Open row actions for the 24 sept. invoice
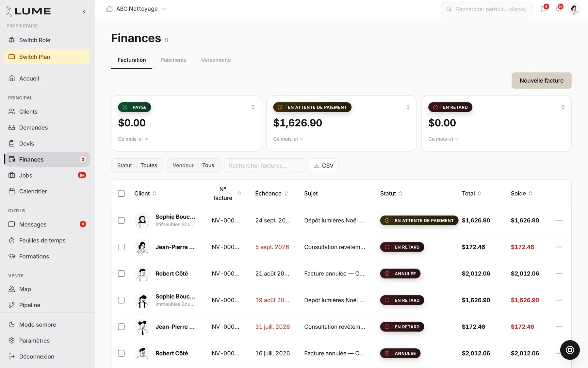The width and height of the screenshot is (588, 368). (x=559, y=220)
